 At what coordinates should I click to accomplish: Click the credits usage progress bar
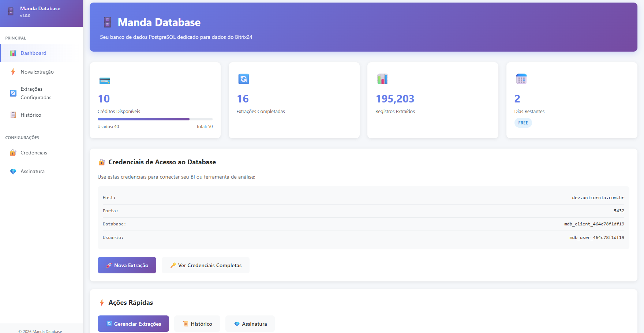(x=155, y=119)
